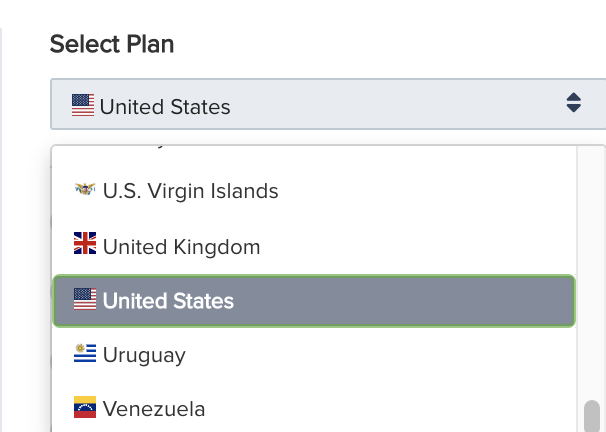Pick the highlighted United States entry
This screenshot has height=432, width=606.
168,301
